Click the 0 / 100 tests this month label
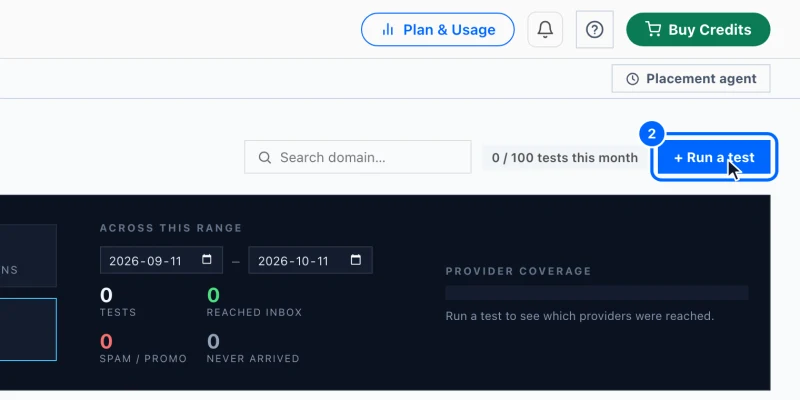800x400 pixels. [564, 158]
